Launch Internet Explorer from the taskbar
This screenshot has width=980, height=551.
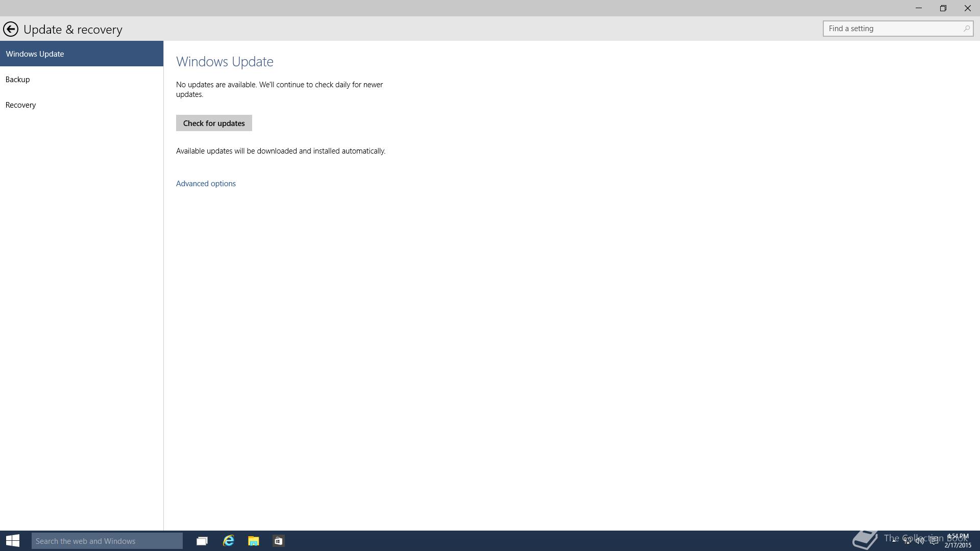(228, 541)
